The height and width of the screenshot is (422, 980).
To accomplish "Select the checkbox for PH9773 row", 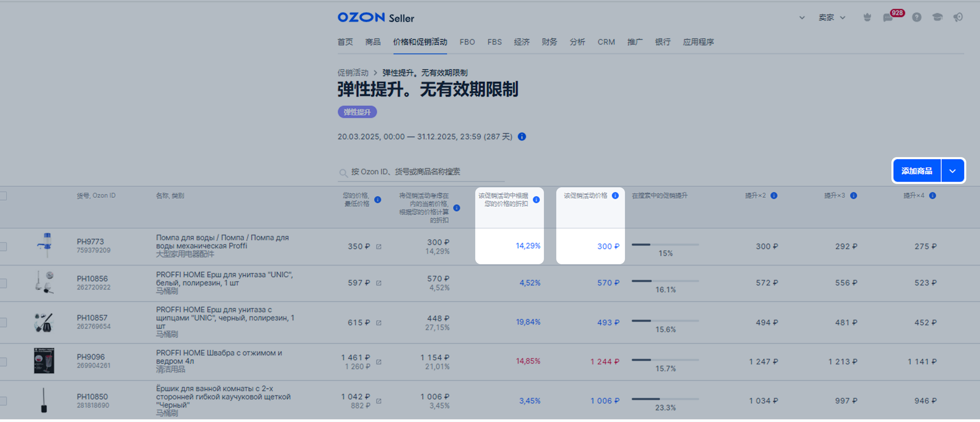I will (x=3, y=247).
